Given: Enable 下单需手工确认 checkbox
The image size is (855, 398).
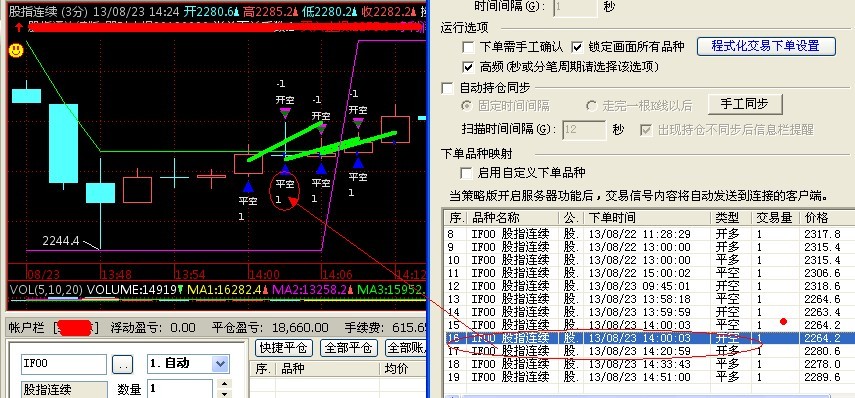Looking at the screenshot, I should pyautogui.click(x=468, y=47).
